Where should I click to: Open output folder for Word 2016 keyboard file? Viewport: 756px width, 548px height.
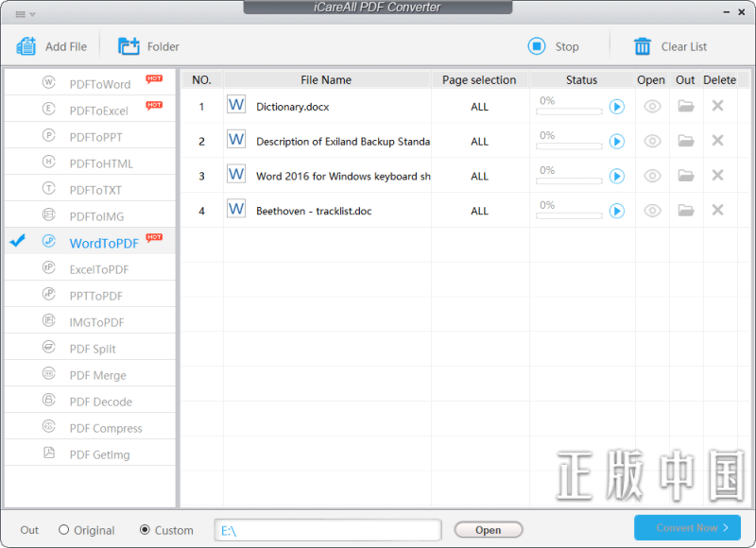click(686, 175)
